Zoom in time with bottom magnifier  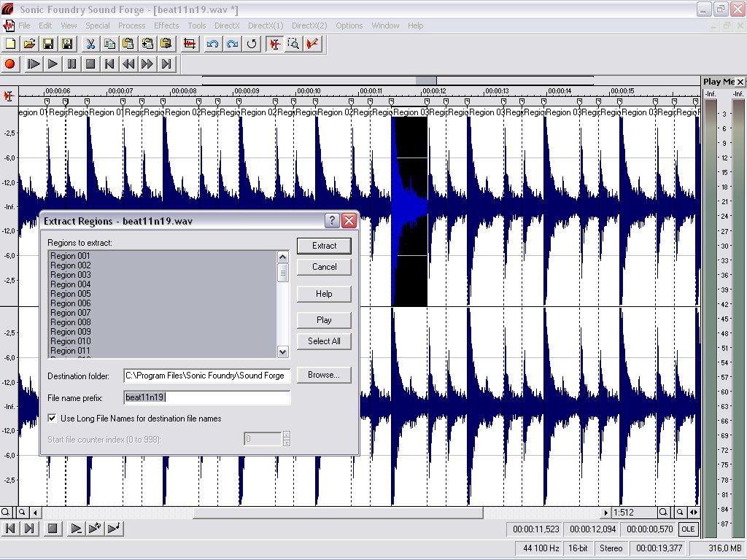(662, 513)
